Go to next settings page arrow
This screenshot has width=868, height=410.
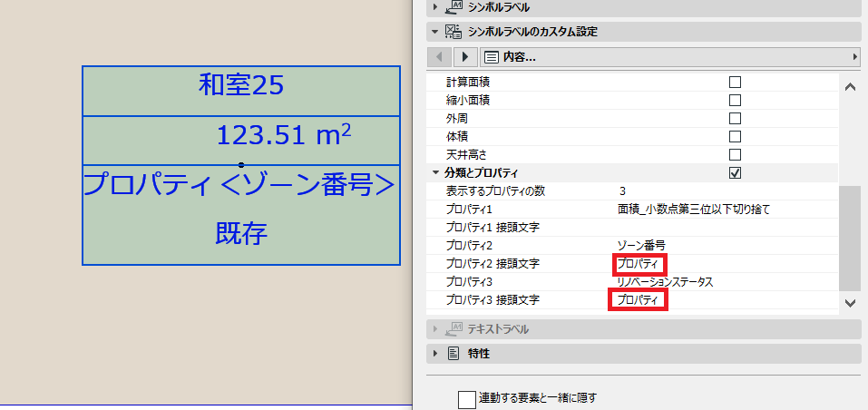click(x=465, y=56)
